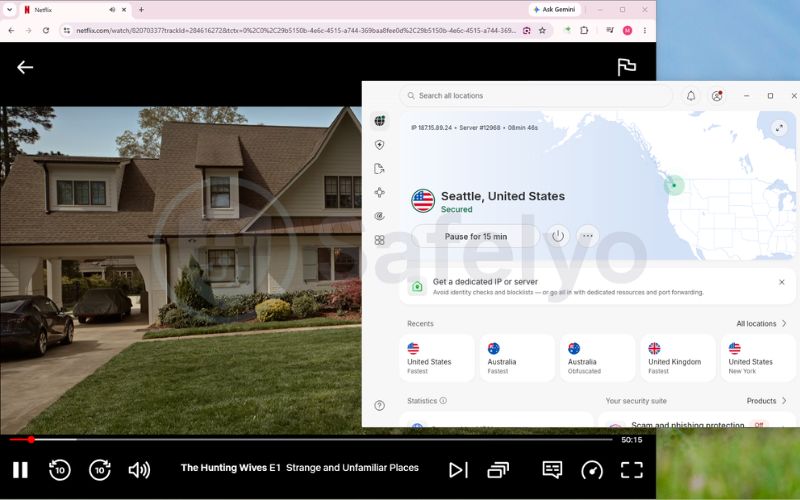This screenshot has height=500, width=800.
Task: Close the Netflix browser tab
Action: pos(123,10)
